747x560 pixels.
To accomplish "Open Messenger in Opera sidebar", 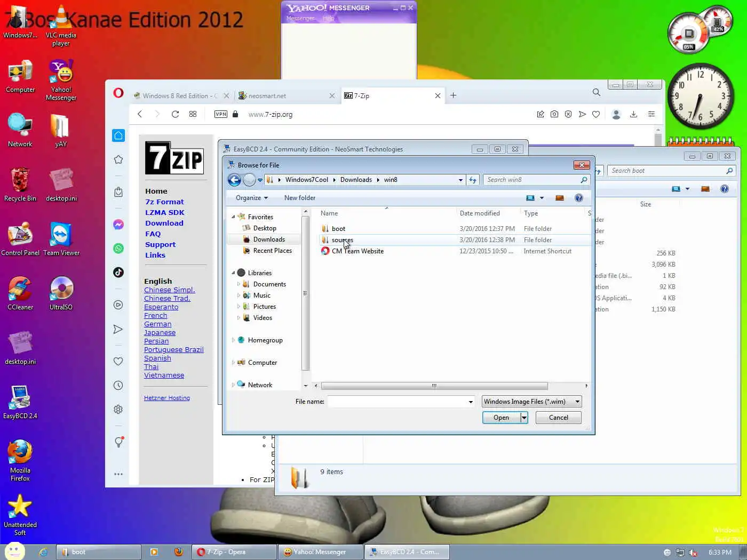I will tap(118, 225).
